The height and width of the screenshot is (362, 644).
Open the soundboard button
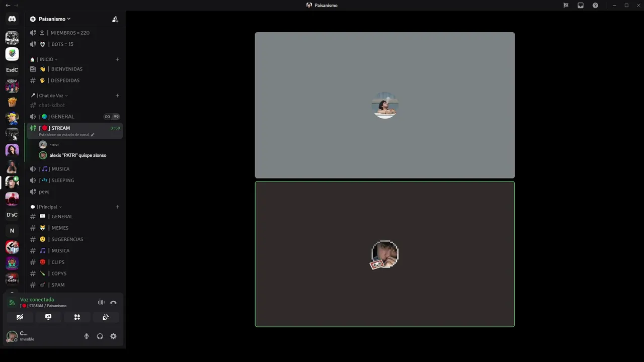point(106,317)
